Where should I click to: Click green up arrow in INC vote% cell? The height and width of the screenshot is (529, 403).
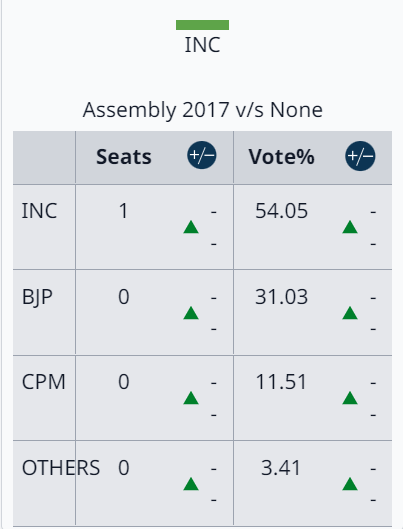pyautogui.click(x=350, y=227)
